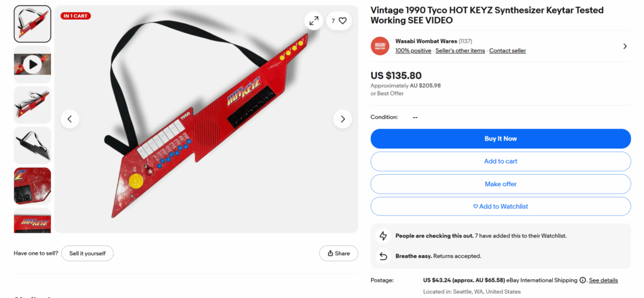The image size is (644, 298).
Task: Share this listing
Action: pos(338,253)
